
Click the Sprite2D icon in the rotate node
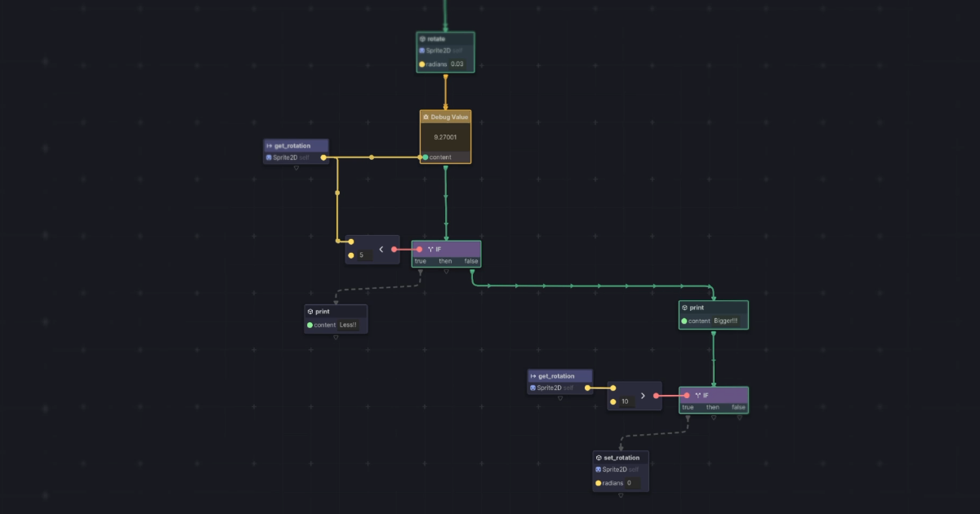(x=422, y=51)
